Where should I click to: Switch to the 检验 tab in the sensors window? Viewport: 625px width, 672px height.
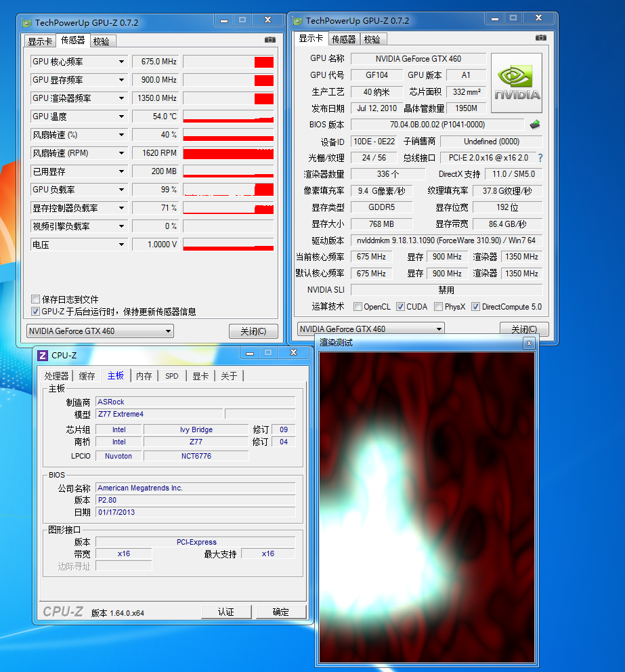[102, 41]
